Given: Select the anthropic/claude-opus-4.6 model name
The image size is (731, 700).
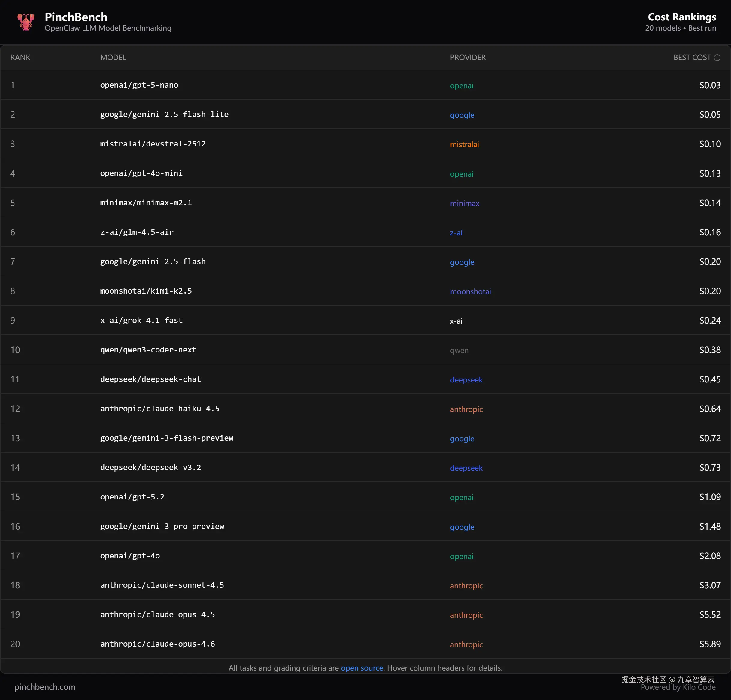Looking at the screenshot, I should point(157,644).
